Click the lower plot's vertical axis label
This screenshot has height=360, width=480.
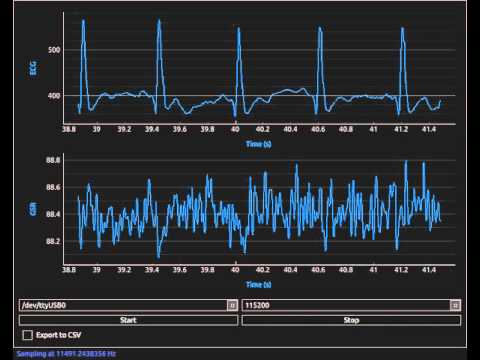33,209
